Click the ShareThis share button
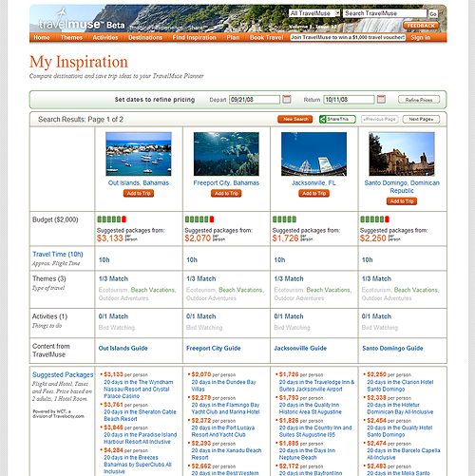Screen dimensions: 475x476 pos(337,119)
